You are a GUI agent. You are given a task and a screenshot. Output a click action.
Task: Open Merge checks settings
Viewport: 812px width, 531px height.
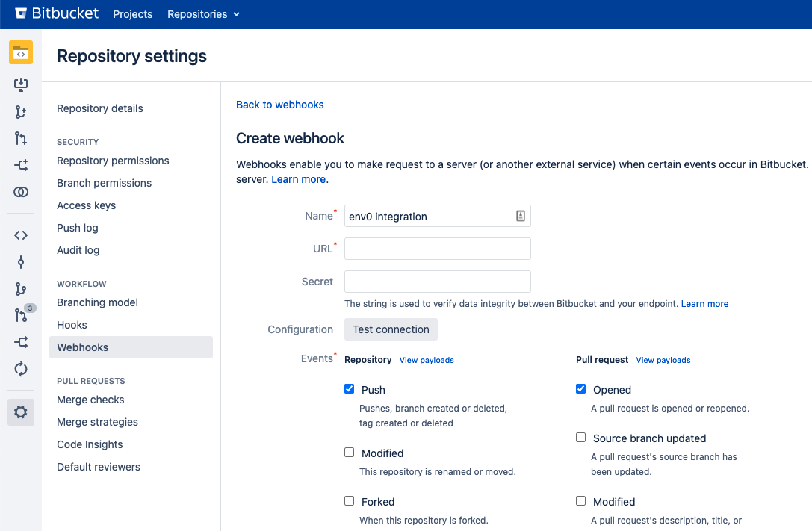[x=90, y=400]
